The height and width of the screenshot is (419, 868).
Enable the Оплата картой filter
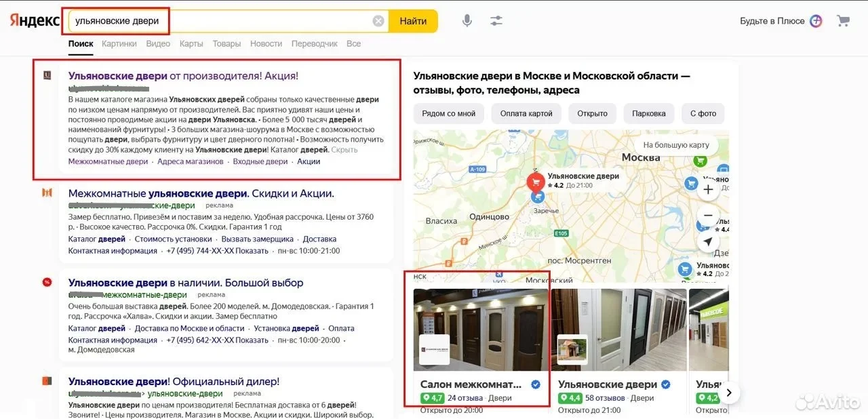click(x=526, y=113)
